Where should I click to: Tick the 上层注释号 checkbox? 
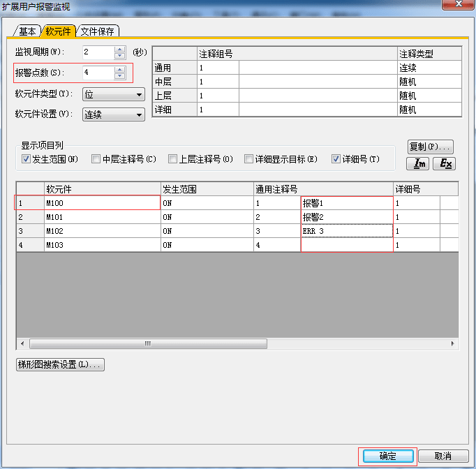click(x=172, y=159)
